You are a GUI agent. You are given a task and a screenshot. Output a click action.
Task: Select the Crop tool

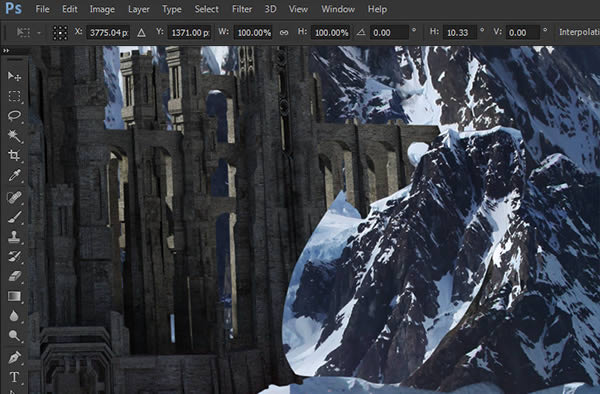click(x=14, y=155)
